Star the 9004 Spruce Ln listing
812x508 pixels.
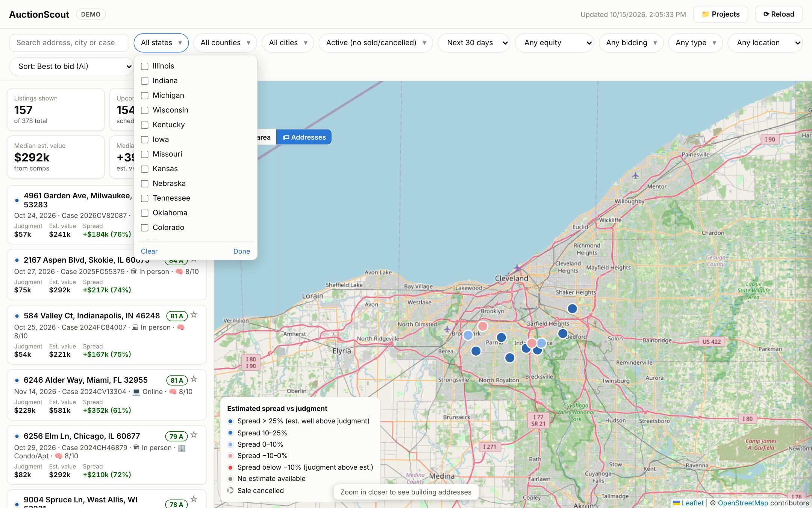pos(194,499)
